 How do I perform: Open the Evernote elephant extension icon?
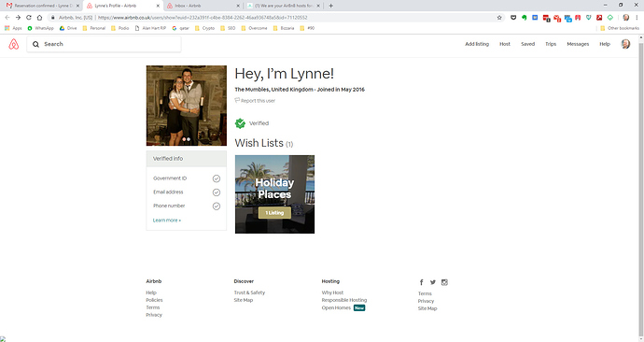pos(525,17)
